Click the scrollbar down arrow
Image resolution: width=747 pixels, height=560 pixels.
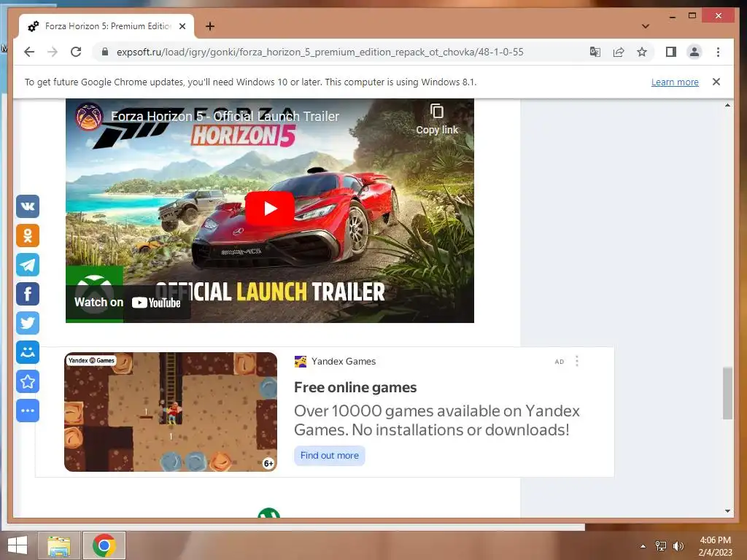coord(727,511)
